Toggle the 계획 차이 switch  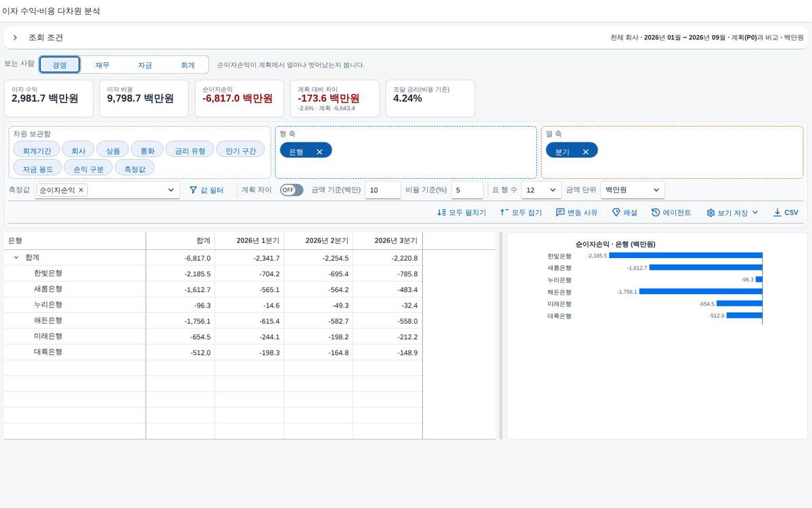[292, 190]
